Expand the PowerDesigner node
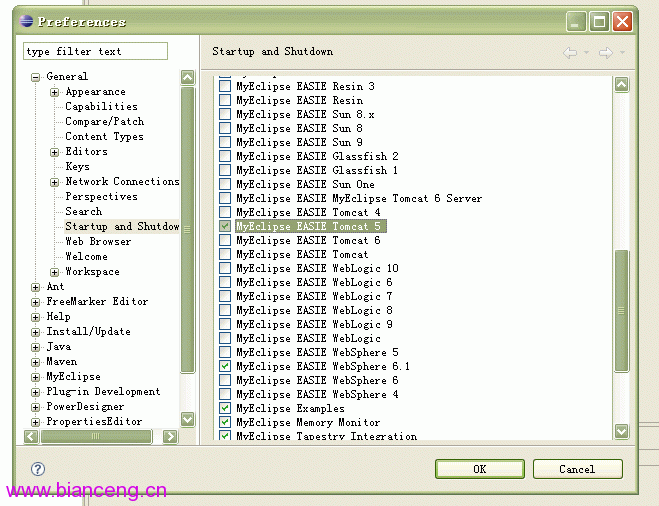 pos(35,407)
